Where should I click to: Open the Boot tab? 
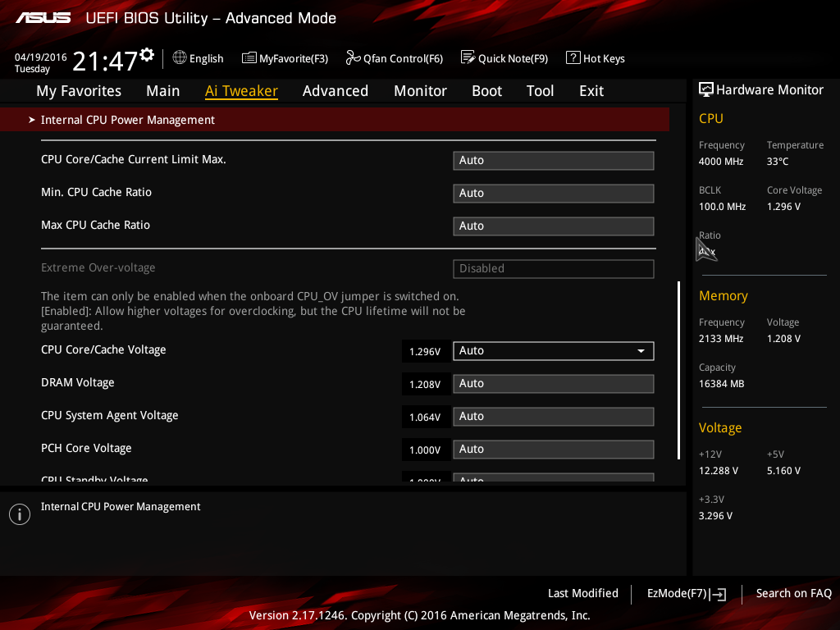point(486,91)
